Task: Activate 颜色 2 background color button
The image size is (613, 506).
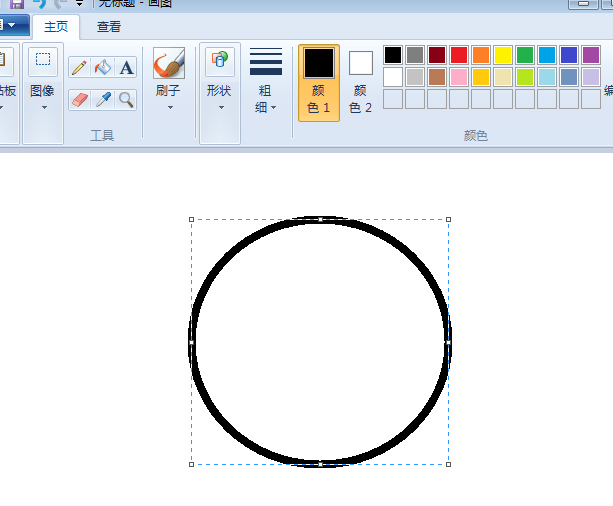Action: coord(360,83)
